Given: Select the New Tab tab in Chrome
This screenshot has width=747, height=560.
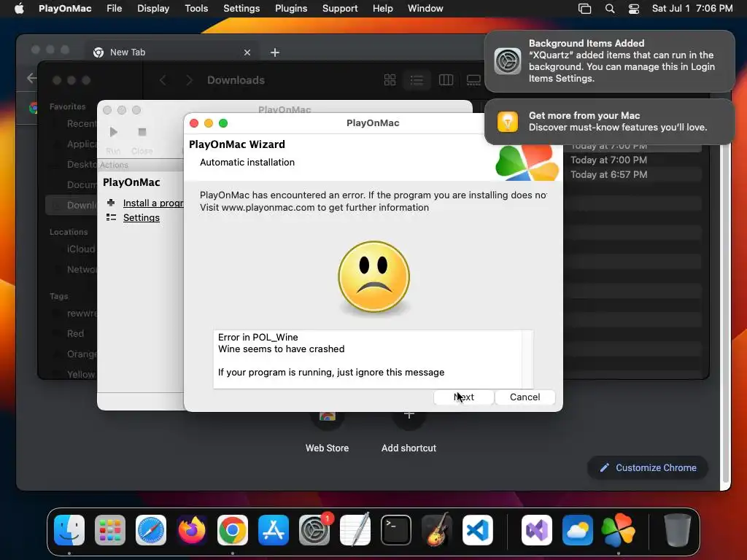Looking at the screenshot, I should point(171,52).
